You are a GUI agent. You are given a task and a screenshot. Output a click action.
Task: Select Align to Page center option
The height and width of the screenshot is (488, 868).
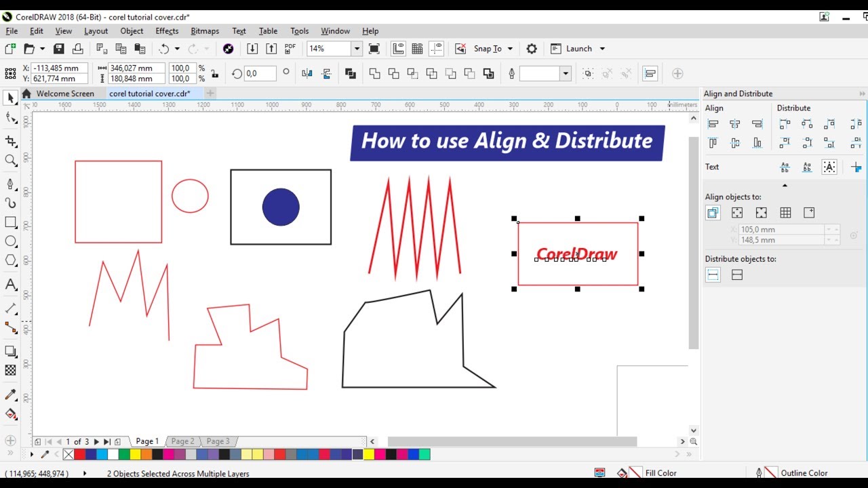pos(761,213)
